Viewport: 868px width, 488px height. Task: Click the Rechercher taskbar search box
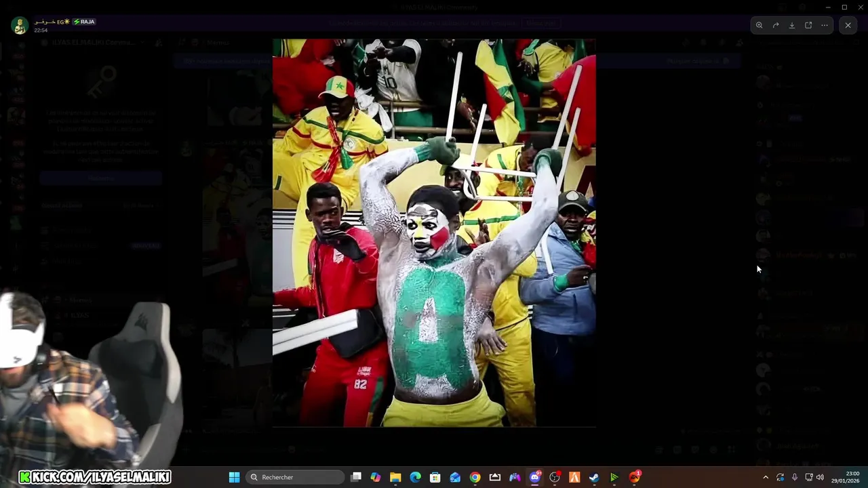tap(295, 477)
